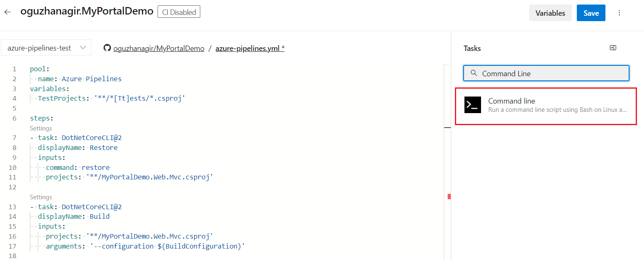Screen dimensions: 644x261
Task: Open Settings above the Build task
Action: click(41, 197)
